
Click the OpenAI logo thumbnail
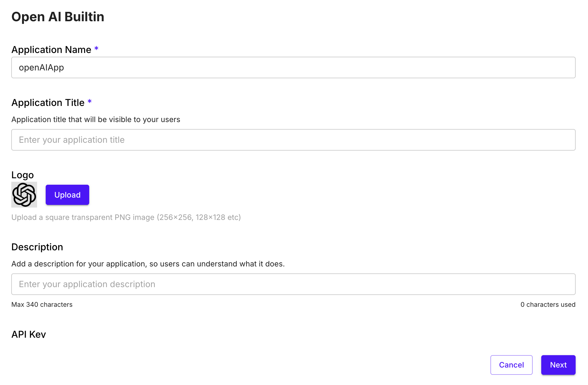click(24, 195)
